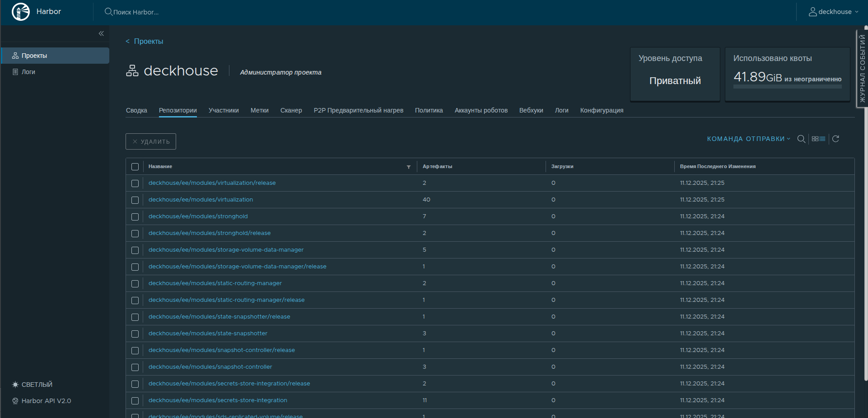Filter by name using the funnel icon

[x=409, y=167]
